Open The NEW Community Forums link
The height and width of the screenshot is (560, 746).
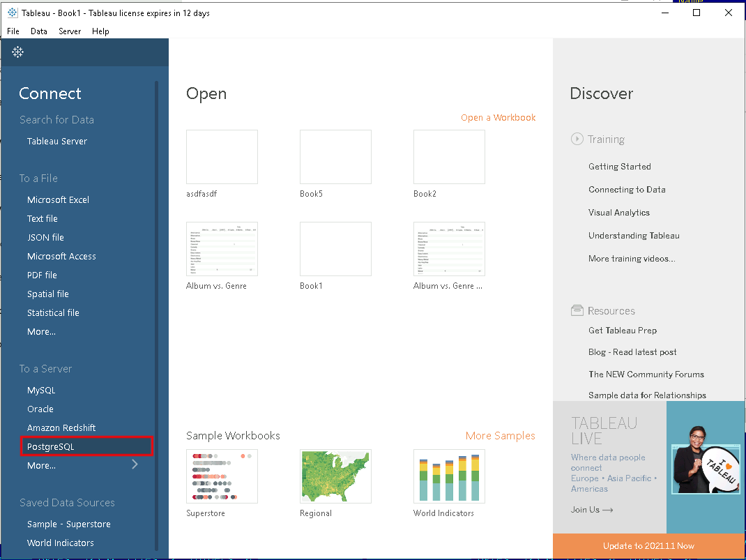[x=646, y=374]
